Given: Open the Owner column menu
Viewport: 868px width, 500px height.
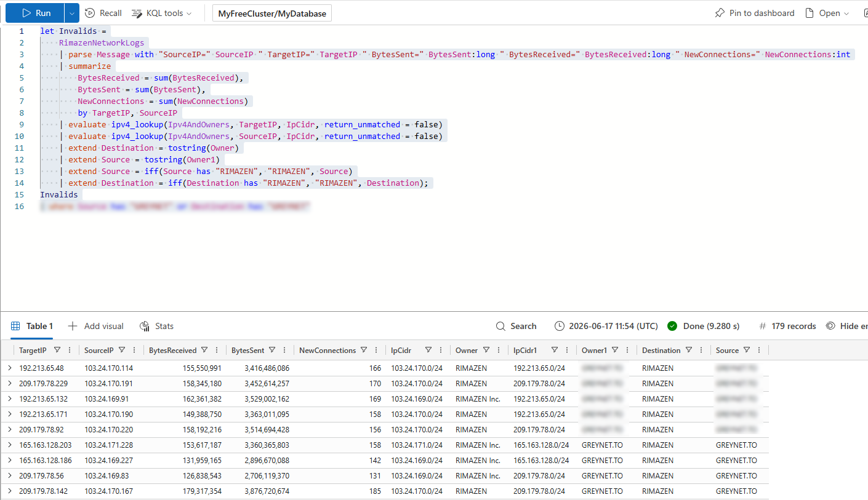Looking at the screenshot, I should [x=499, y=350].
